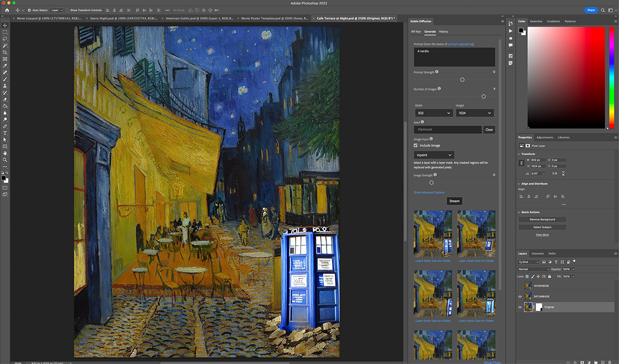Select the Horizontal Type tool
Screen dimensions: 619x364
pos(5,133)
